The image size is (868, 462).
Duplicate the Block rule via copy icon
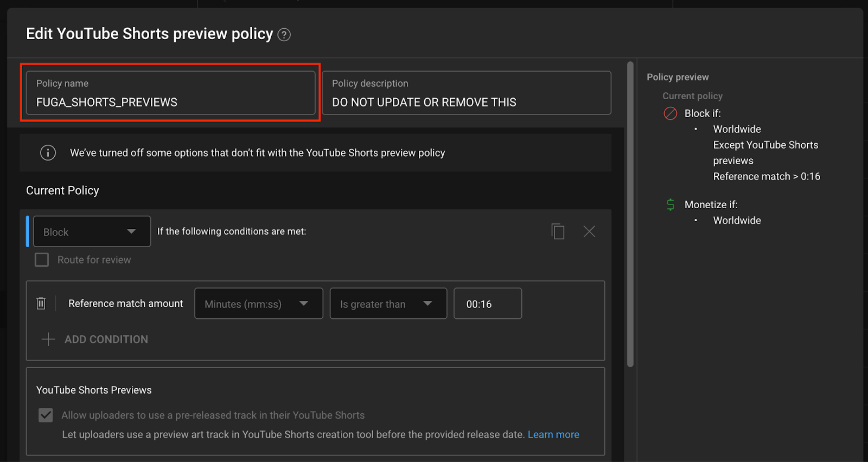558,232
